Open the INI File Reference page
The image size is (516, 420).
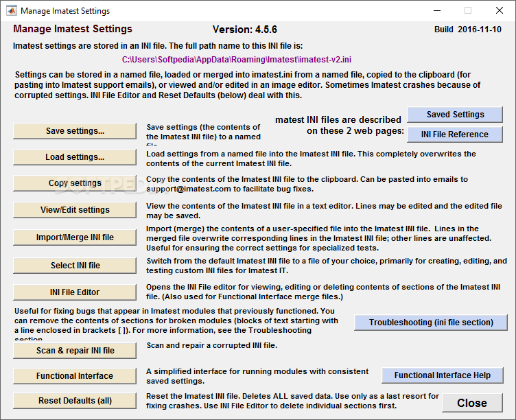click(455, 135)
